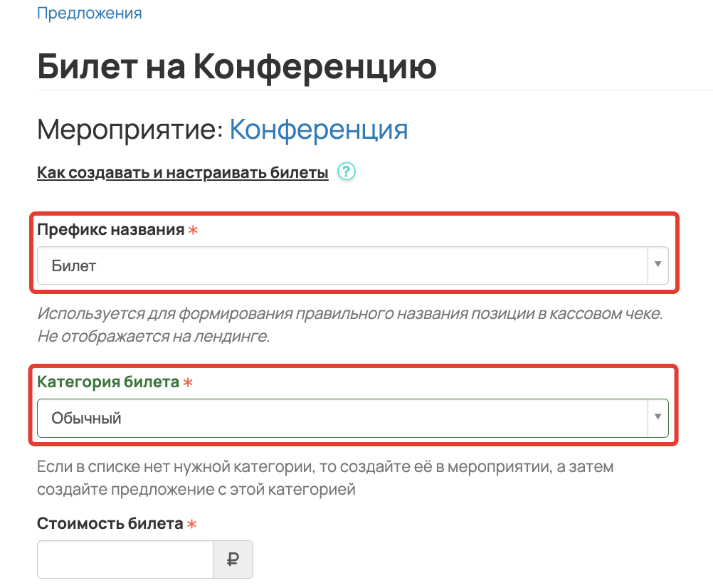Click the red asterisk beside Префикс названия

tap(194, 230)
